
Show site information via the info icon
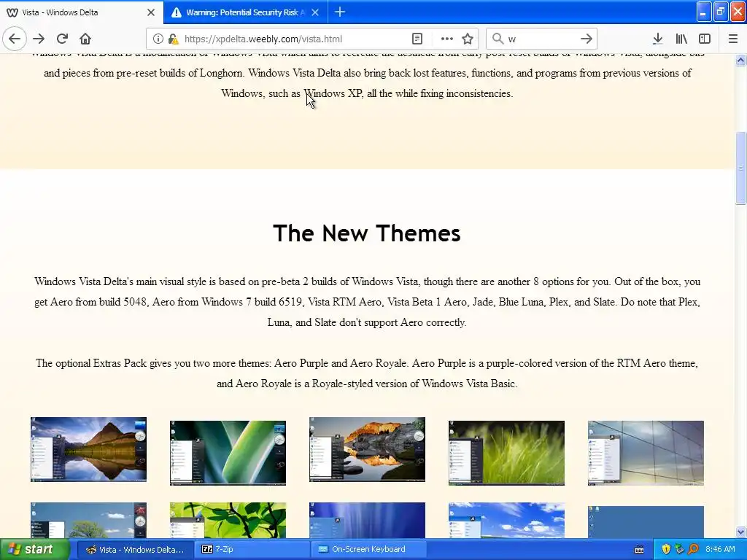pyautogui.click(x=158, y=39)
